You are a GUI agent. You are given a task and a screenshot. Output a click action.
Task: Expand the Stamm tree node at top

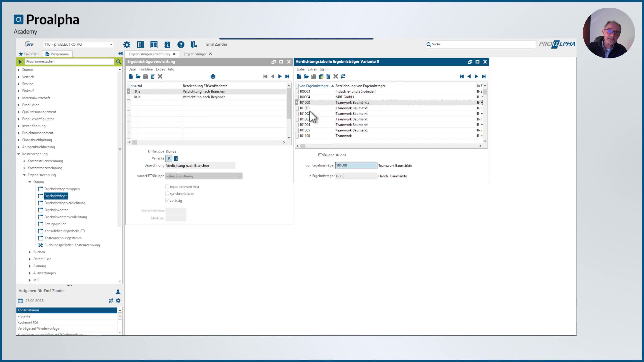pyautogui.click(x=19, y=70)
